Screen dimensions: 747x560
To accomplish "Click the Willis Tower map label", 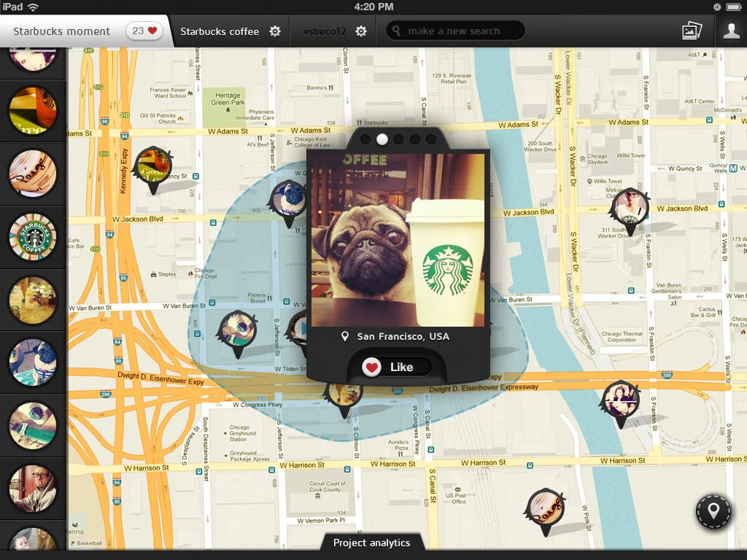I will [x=631, y=156].
